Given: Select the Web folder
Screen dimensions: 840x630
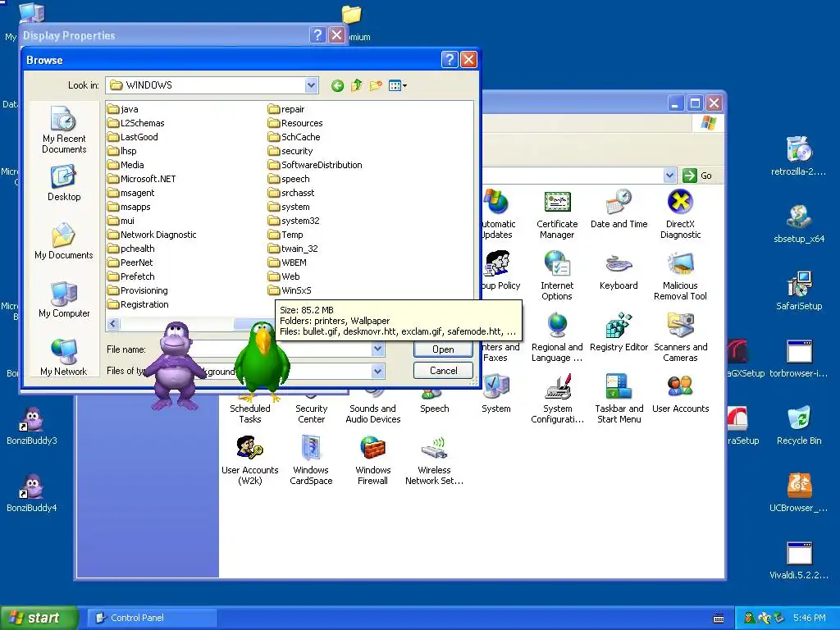Looking at the screenshot, I should click(284, 276).
